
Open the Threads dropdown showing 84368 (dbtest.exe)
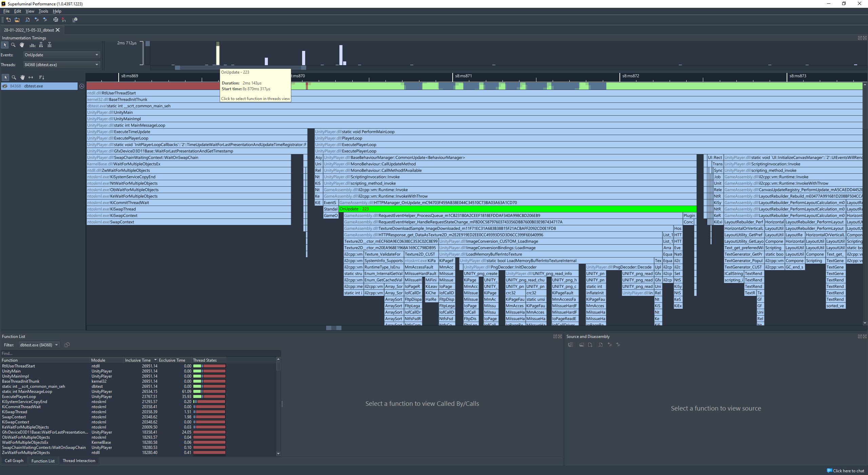[x=61, y=65]
